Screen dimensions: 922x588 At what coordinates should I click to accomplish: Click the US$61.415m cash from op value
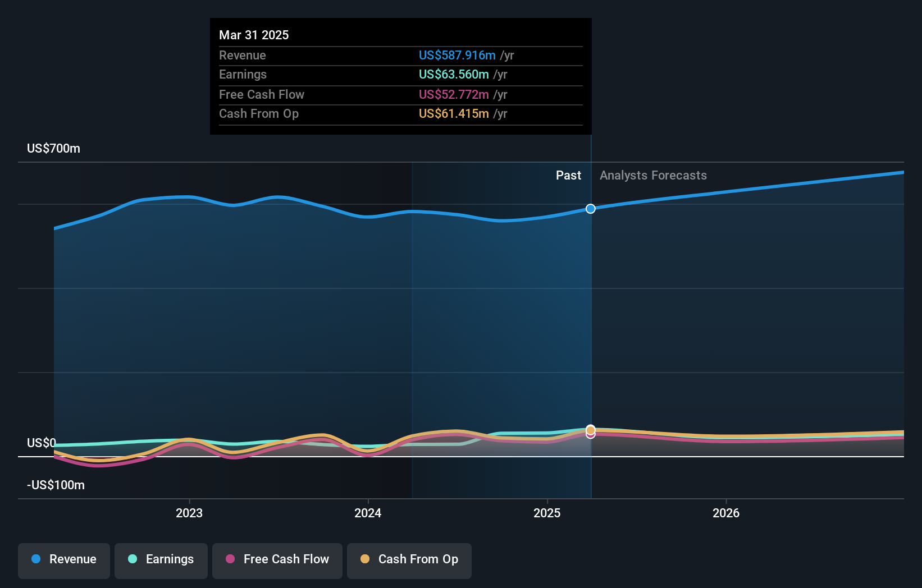(454, 113)
